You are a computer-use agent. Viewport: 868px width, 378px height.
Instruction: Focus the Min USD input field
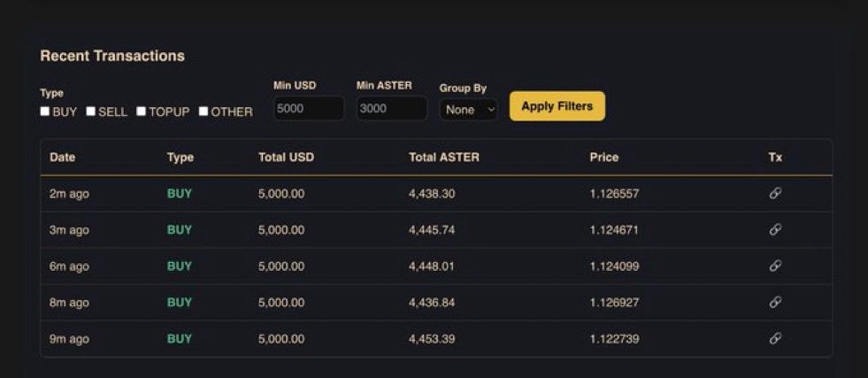pos(308,109)
